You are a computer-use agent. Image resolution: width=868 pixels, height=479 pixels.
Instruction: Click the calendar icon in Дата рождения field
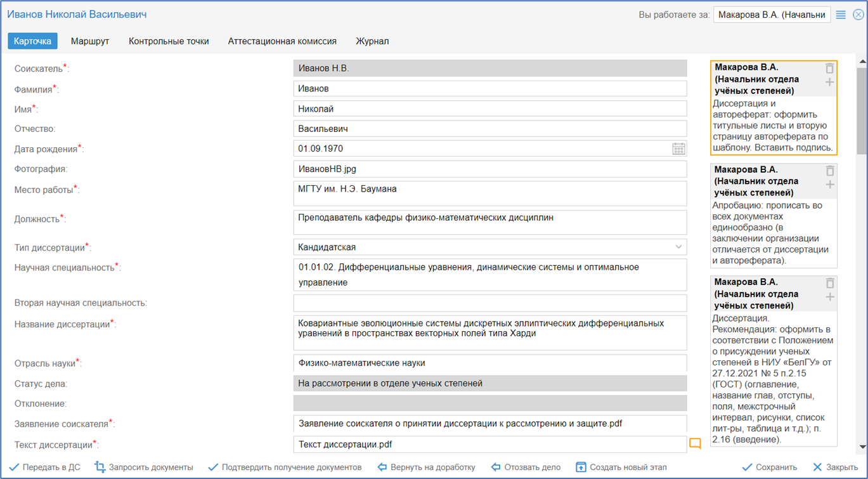(x=678, y=149)
